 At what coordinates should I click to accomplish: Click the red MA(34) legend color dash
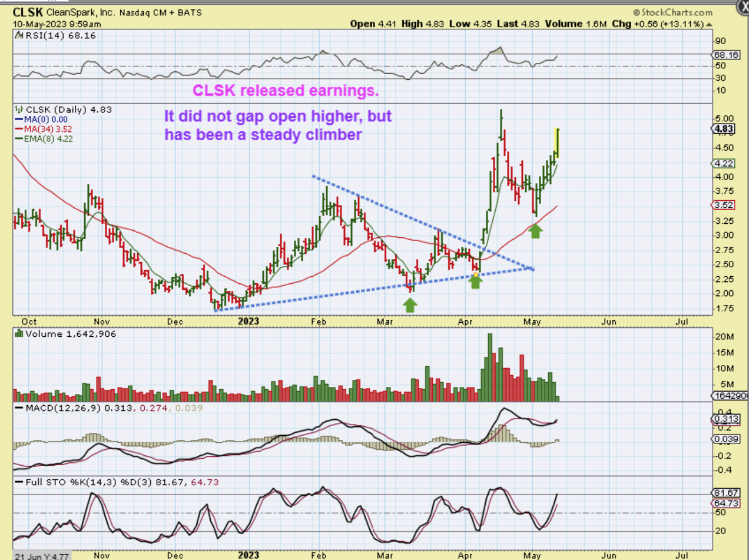point(18,129)
